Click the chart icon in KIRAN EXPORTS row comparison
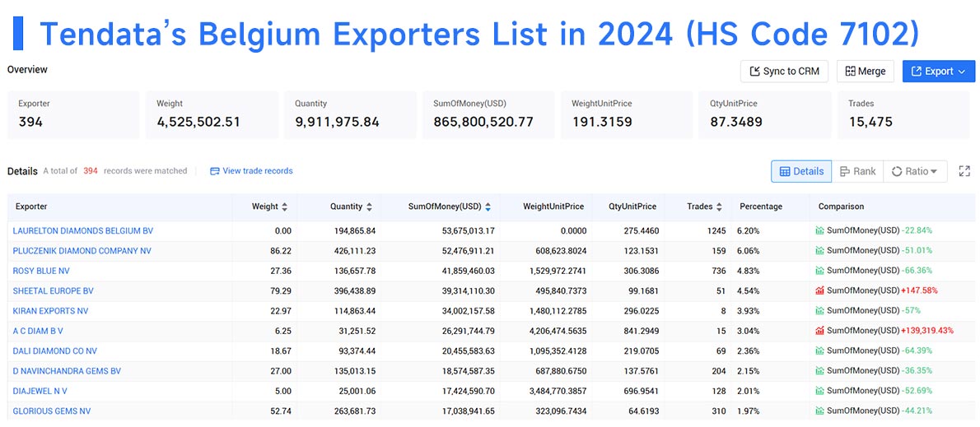This screenshot has height=427, width=980. tap(820, 311)
